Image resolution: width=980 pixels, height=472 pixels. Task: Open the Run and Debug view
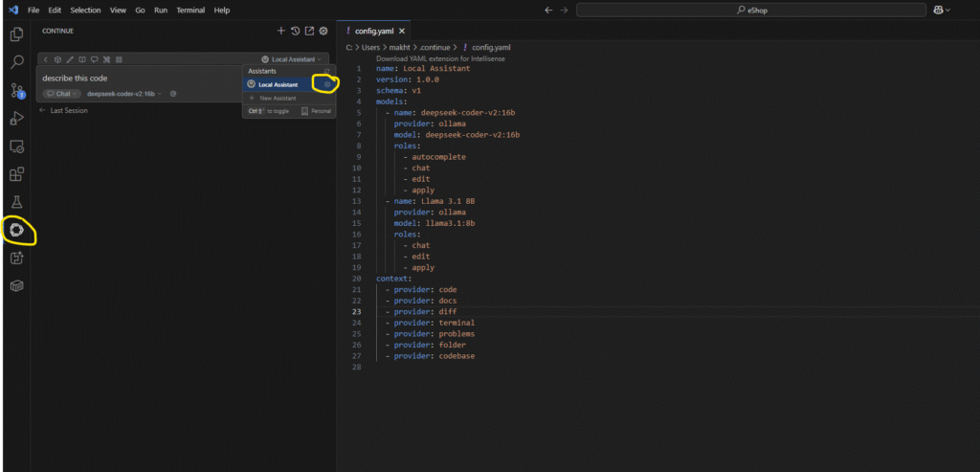pyautogui.click(x=17, y=118)
